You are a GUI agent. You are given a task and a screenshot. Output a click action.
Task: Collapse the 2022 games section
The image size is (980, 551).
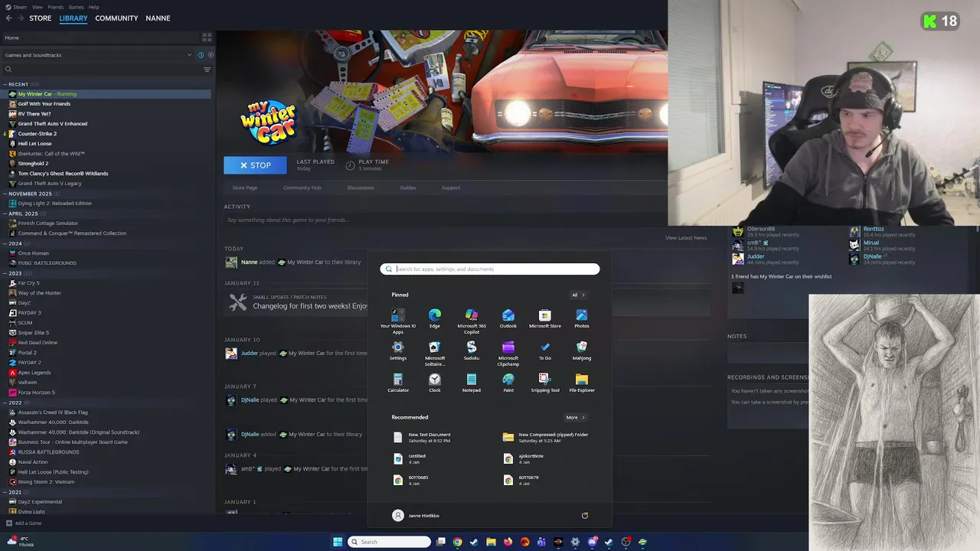(x=5, y=403)
